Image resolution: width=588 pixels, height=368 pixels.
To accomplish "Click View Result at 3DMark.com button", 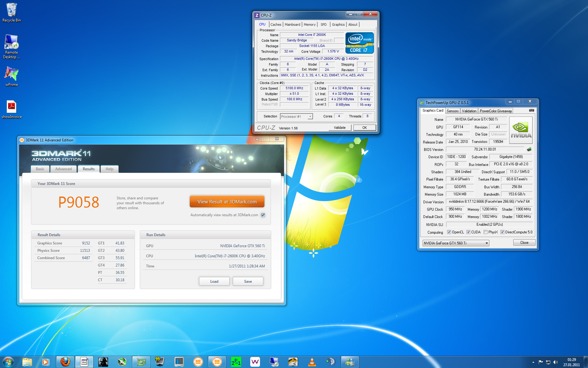I will tap(227, 201).
